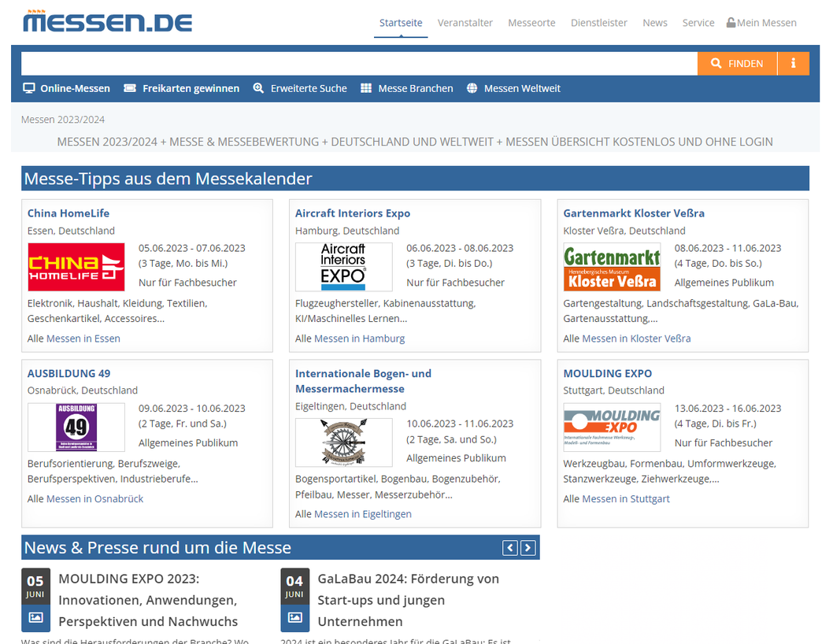
Task: Click the magnifier icon in FINDEN button
Action: pos(716,63)
